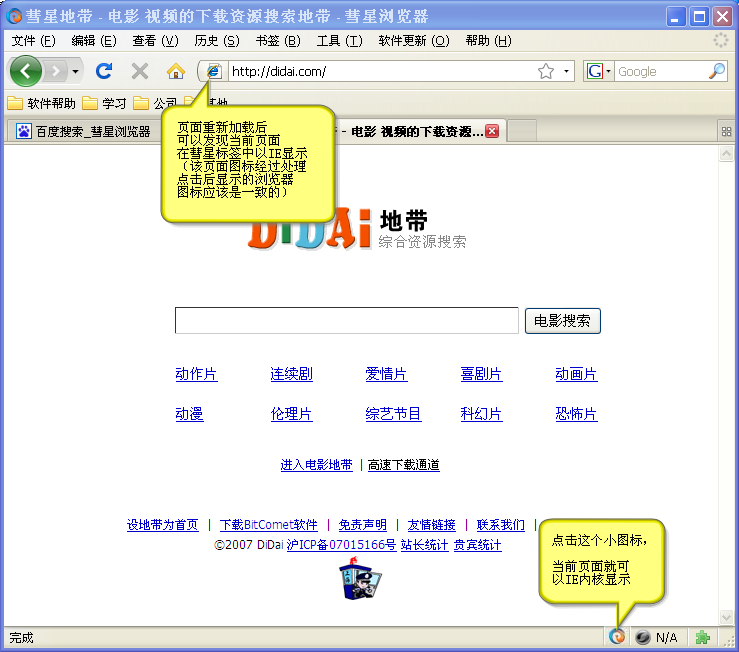Go to home page via house icon
739x652 pixels.
[176, 72]
